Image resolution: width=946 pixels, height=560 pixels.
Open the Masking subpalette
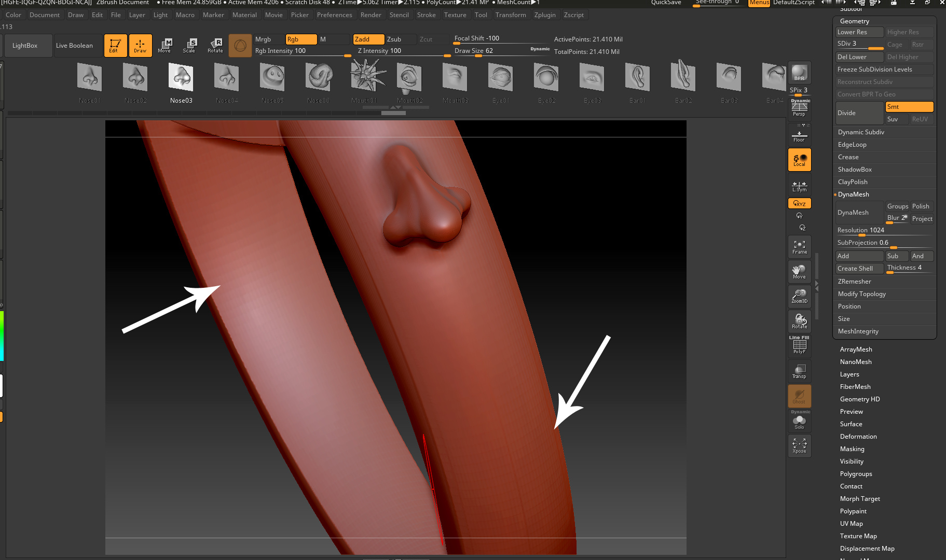click(x=852, y=449)
